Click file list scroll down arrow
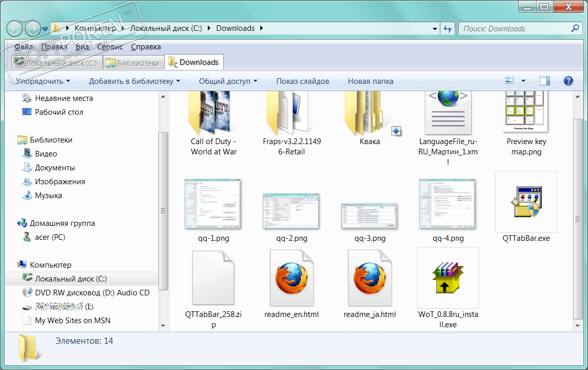 578,326
